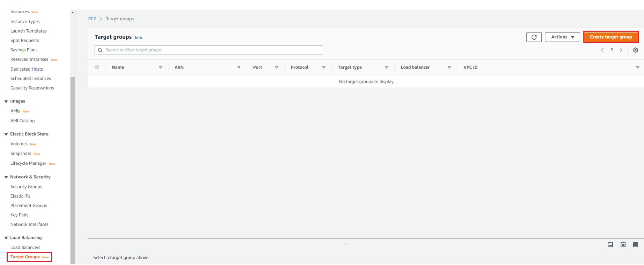Screen dimensions: 644x265
Task: Open Launch Templates in the sidebar
Action: [28, 31]
